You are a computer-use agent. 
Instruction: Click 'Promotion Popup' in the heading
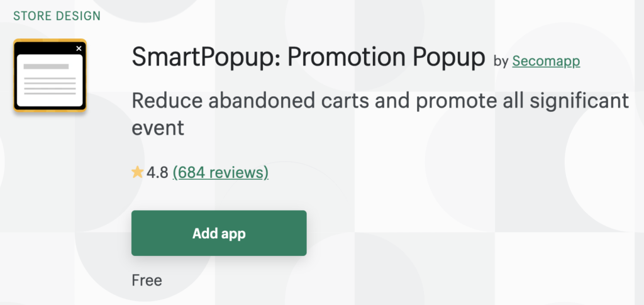386,58
